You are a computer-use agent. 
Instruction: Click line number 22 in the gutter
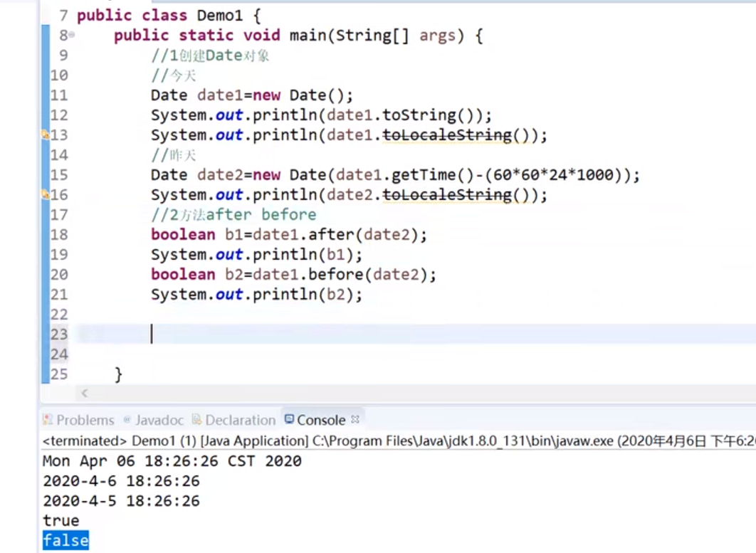pos(59,315)
